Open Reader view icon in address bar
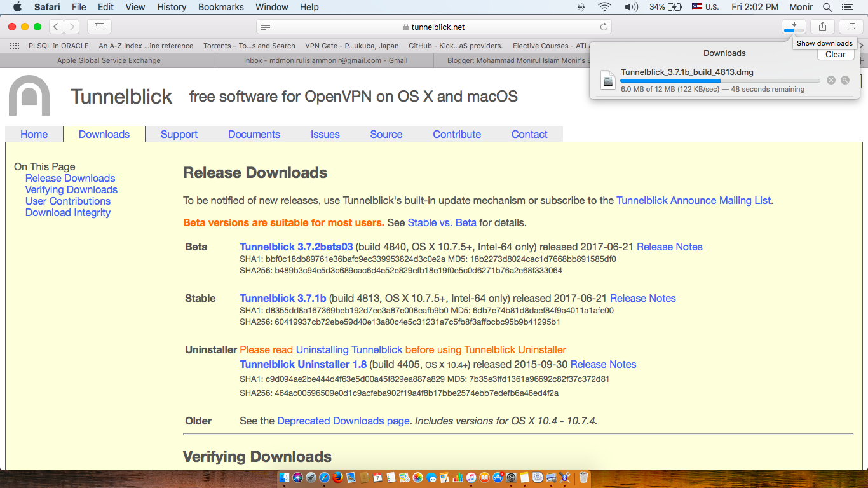This screenshot has width=868, height=488. [x=266, y=27]
